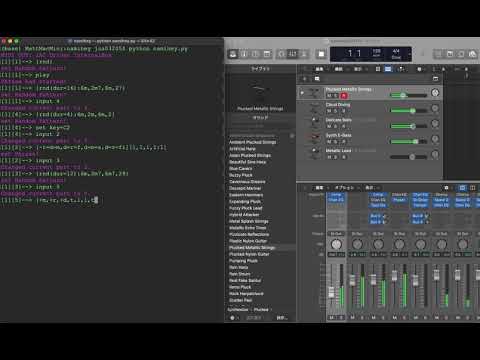Solo the Plucked Metallic Strings track
Image resolution: width=480 pixels, height=360 pixels.
pyautogui.click(x=336, y=96)
